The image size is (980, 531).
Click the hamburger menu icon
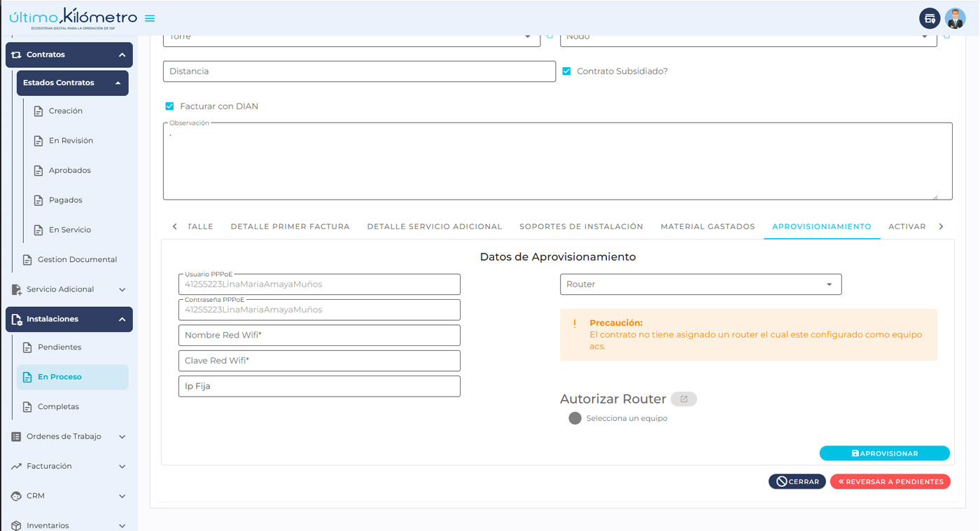(150, 18)
